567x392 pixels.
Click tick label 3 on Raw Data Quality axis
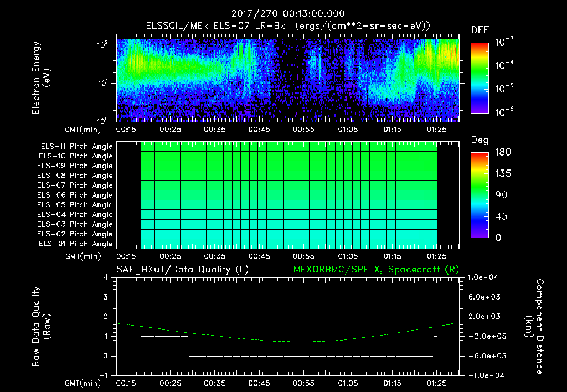pos(106,297)
